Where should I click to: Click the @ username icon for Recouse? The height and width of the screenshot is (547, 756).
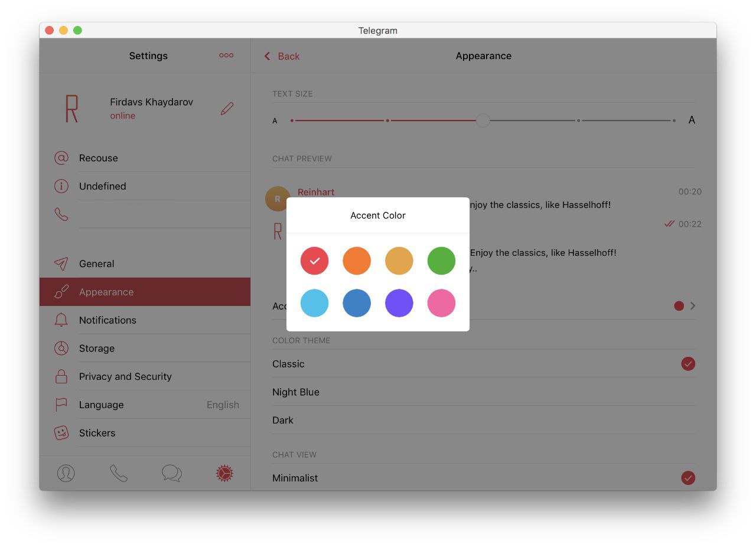61,158
